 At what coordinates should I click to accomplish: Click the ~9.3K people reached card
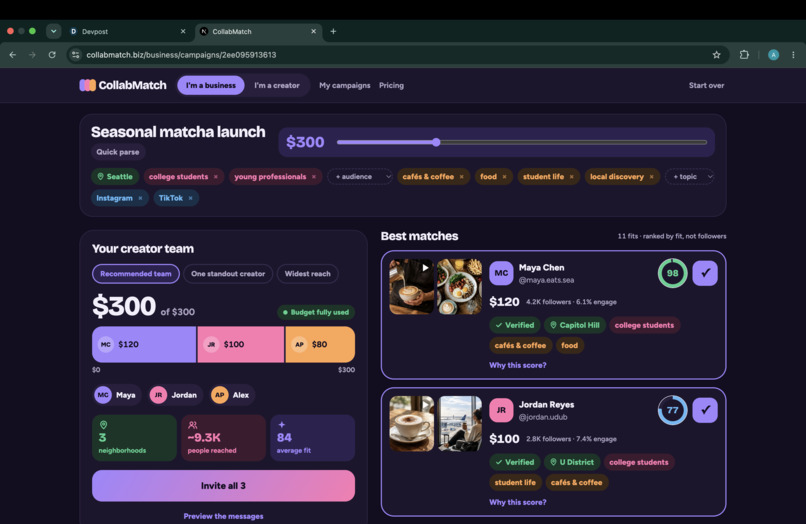coord(224,438)
